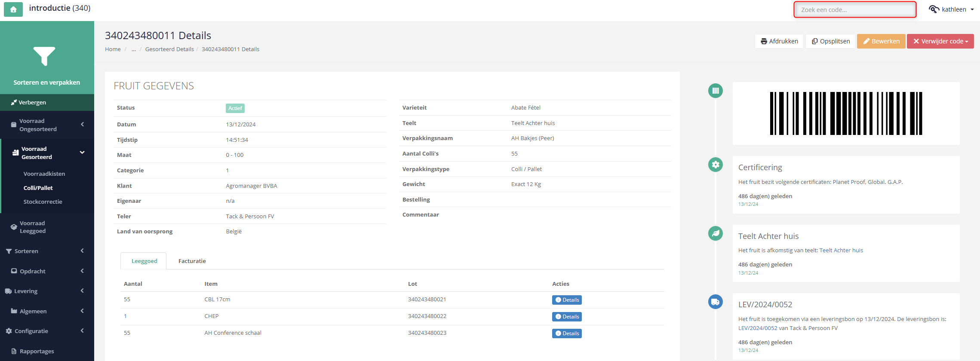Image resolution: width=980 pixels, height=361 pixels.
Task: Click the Opsplitsen button
Action: pyautogui.click(x=831, y=41)
